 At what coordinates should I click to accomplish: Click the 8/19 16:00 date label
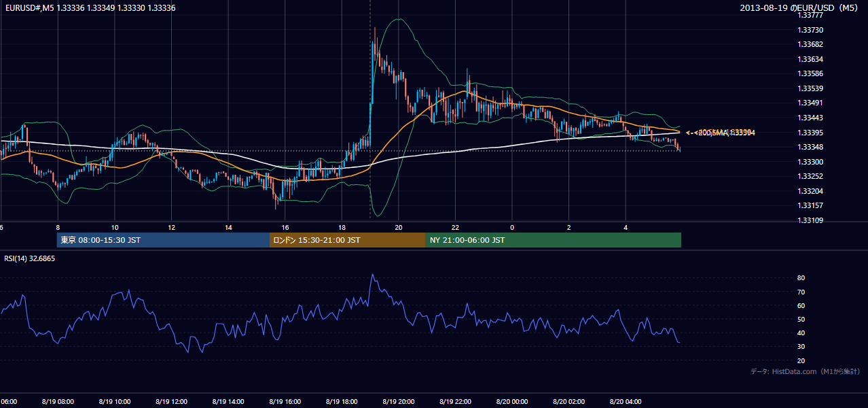tap(285, 401)
